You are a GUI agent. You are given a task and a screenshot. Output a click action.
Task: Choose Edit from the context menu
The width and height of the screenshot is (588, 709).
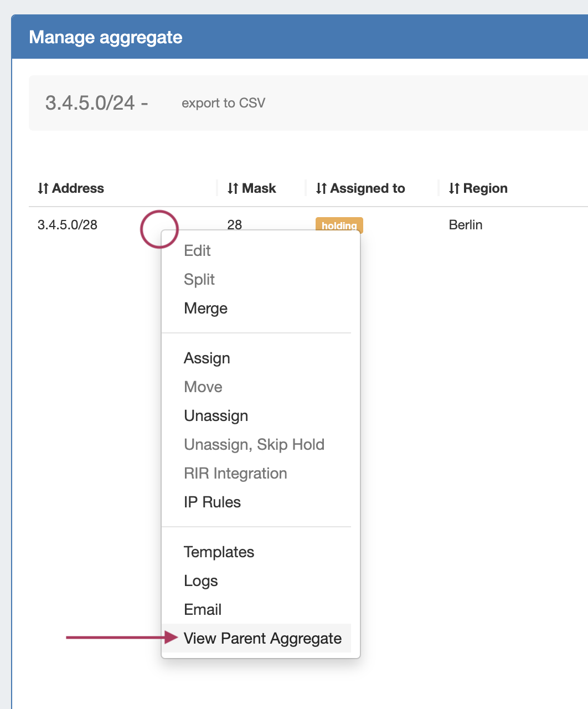(197, 251)
